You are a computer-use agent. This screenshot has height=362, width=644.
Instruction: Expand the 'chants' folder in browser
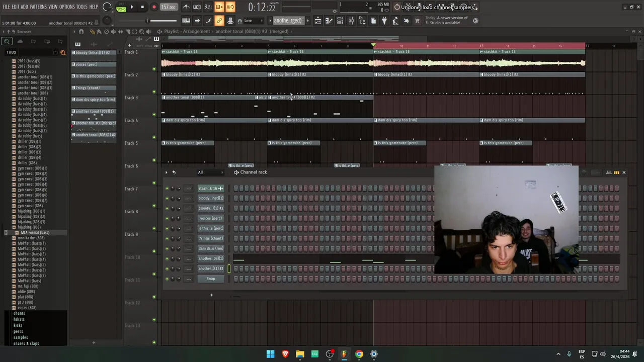pyautogui.click(x=19, y=313)
